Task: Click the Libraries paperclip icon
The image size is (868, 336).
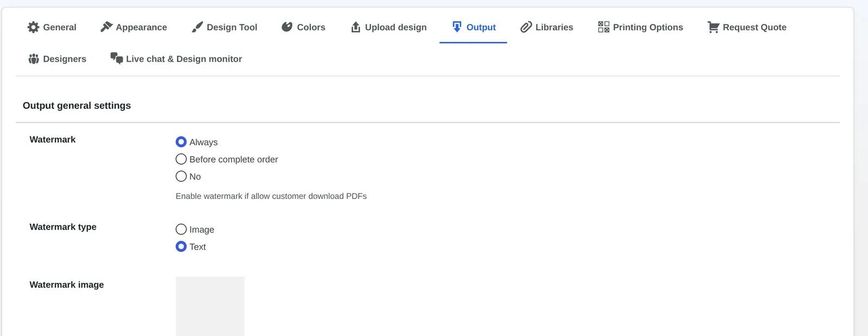Action: pos(526,27)
